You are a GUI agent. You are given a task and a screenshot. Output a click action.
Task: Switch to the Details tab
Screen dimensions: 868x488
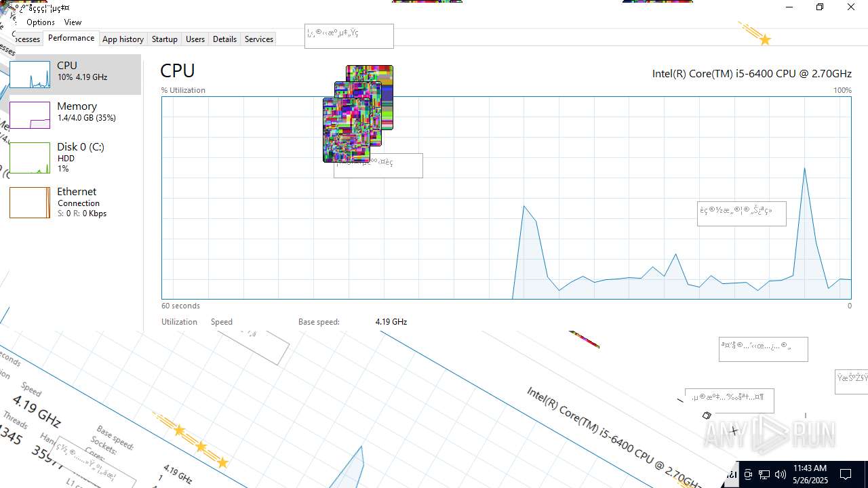(224, 39)
